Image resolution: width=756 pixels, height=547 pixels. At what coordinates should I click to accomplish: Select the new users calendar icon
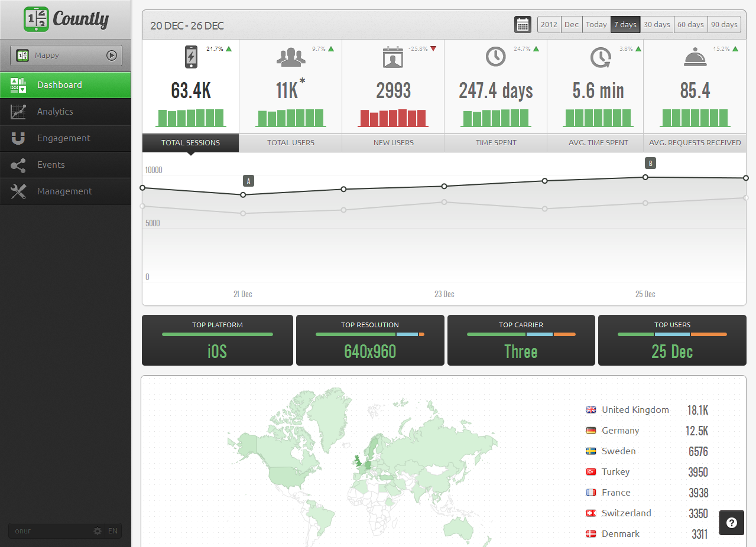[x=392, y=58]
